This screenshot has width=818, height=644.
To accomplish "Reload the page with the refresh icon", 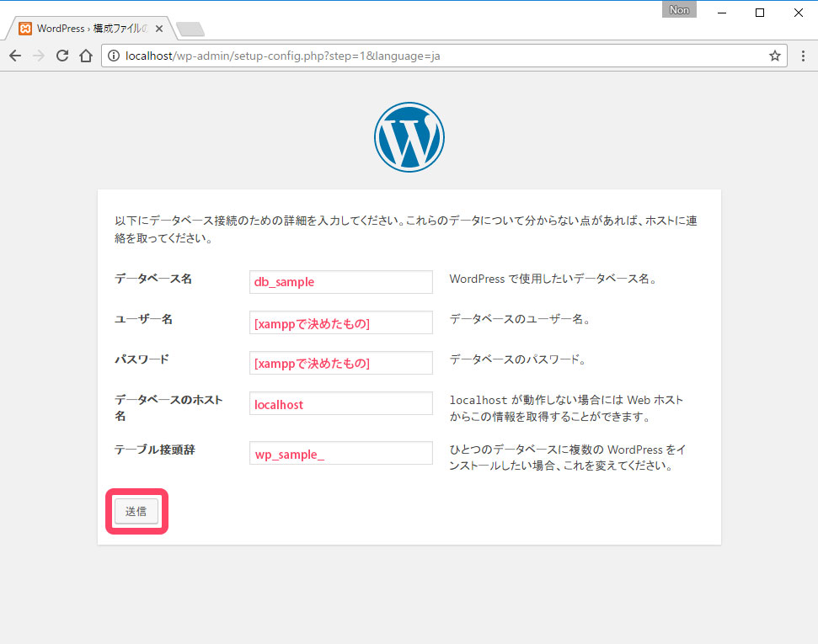I will [x=62, y=56].
